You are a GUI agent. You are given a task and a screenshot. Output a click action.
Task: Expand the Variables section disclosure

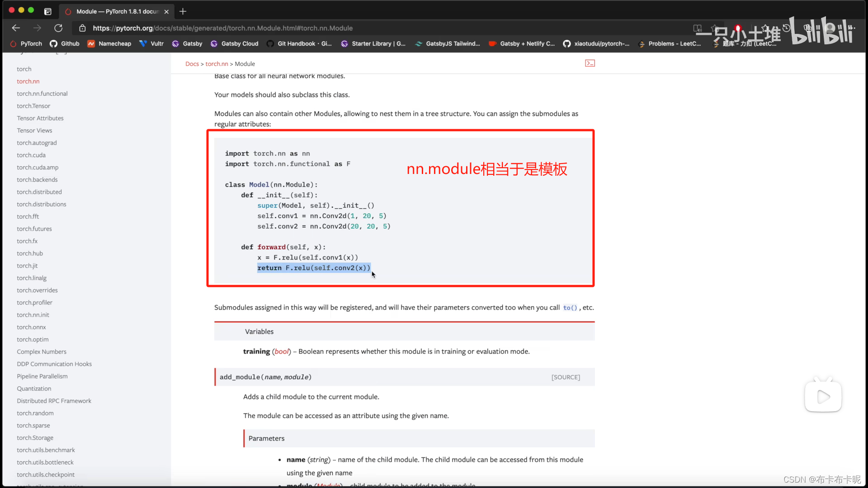pos(259,331)
